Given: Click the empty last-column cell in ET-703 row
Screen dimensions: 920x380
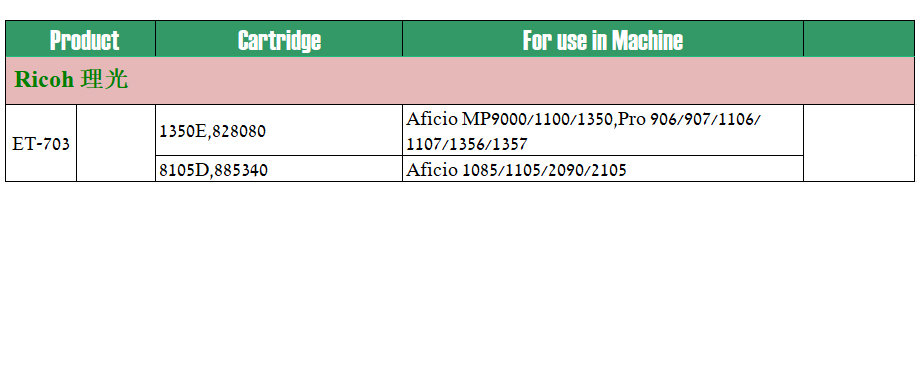Looking at the screenshot, I should point(859,143).
